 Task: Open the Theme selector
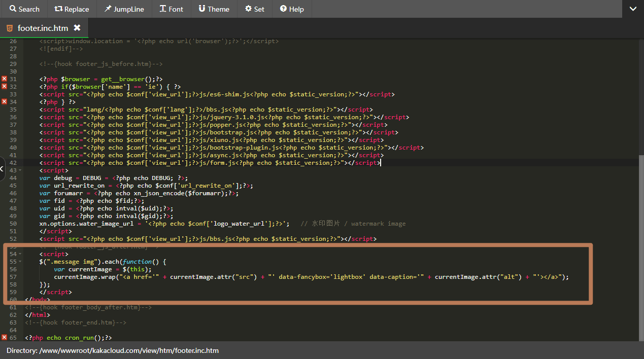pyautogui.click(x=214, y=9)
